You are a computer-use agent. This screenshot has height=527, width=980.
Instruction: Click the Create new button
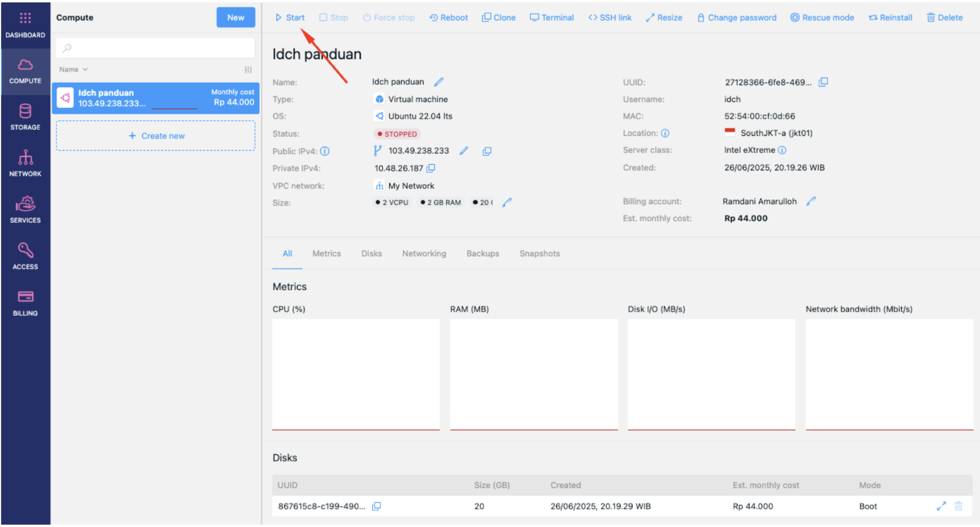pyautogui.click(x=155, y=136)
